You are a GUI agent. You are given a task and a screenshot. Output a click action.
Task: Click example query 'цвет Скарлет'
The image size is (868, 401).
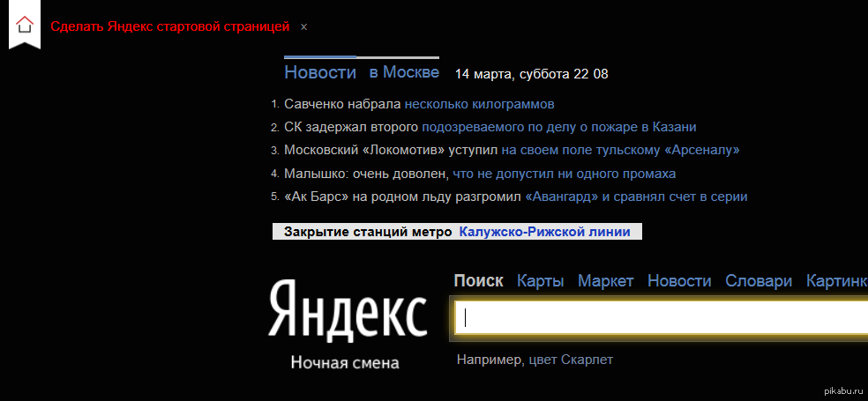[572, 360]
